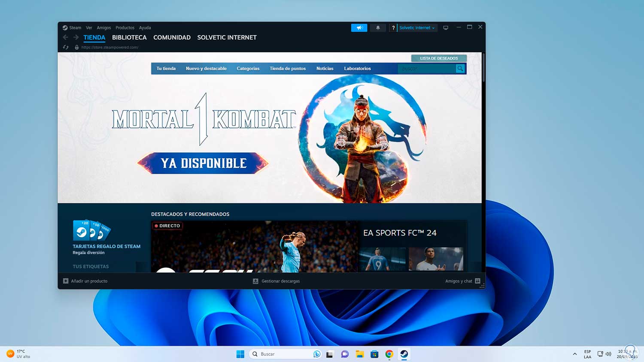Click the magnifier search button in the store
This screenshot has width=644, height=362.
460,68
